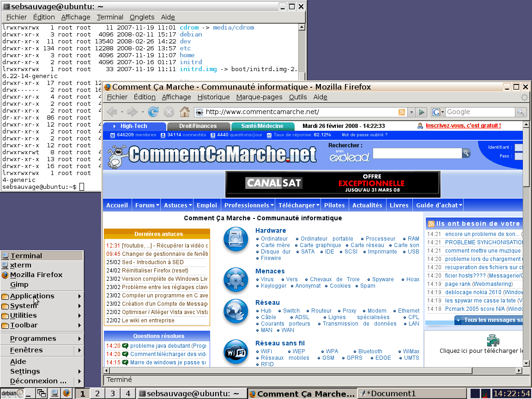Expand the System submenu in the desktop menu
The image size is (532, 399).
pyautogui.click(x=42, y=306)
